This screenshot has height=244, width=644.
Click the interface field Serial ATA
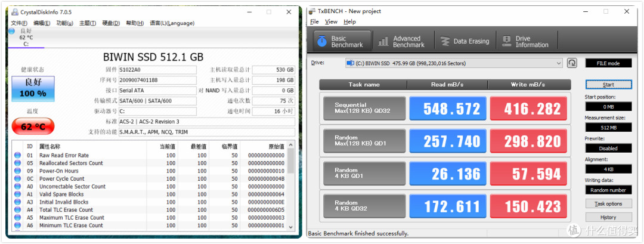157,90
